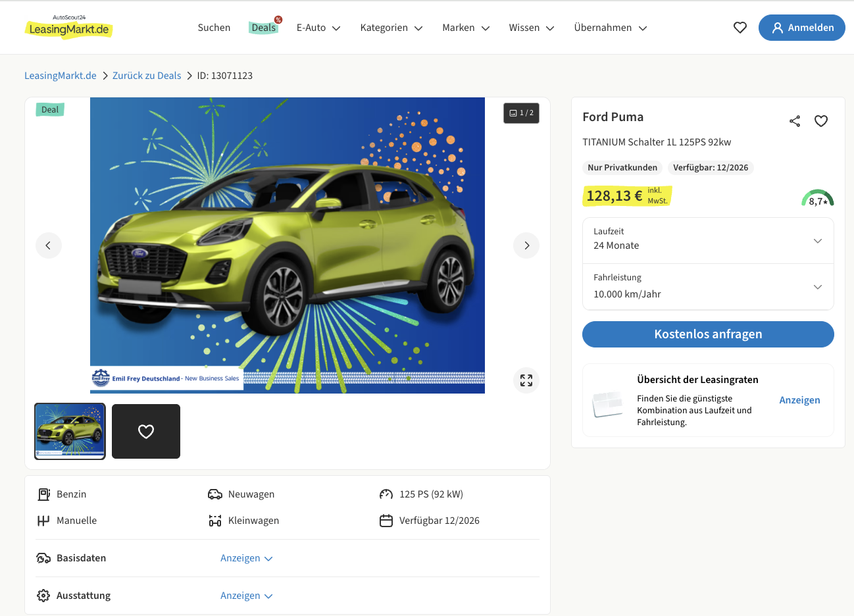This screenshot has height=616, width=854.
Task: Open image counter 1/2 gallery
Action: click(x=522, y=113)
